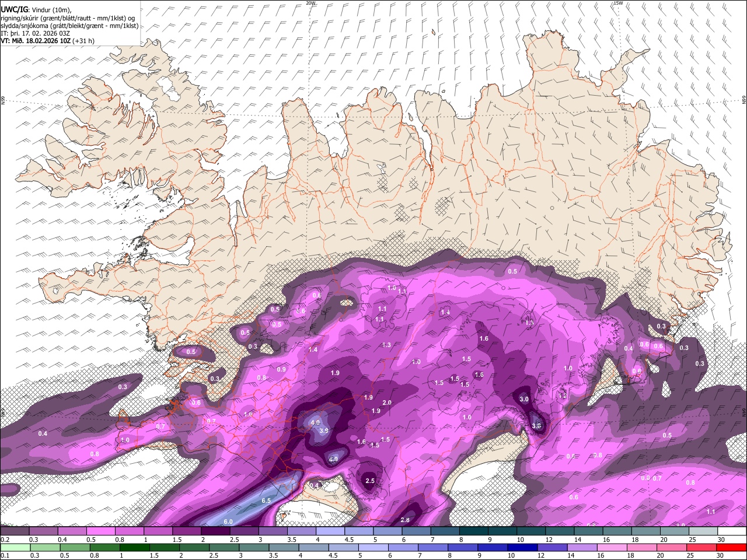Pick the bright pink swatch between 0.5 and 0.8 on snow scale
The image size is (747, 560).
[101, 531]
